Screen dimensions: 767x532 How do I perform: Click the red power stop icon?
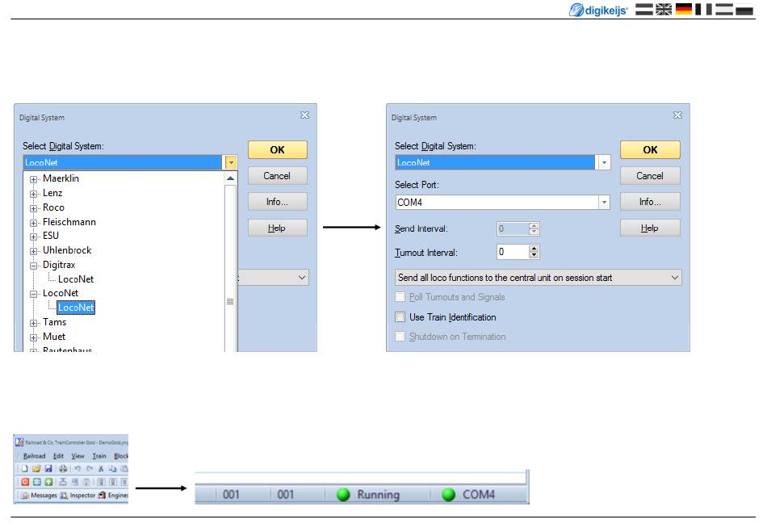25,482
